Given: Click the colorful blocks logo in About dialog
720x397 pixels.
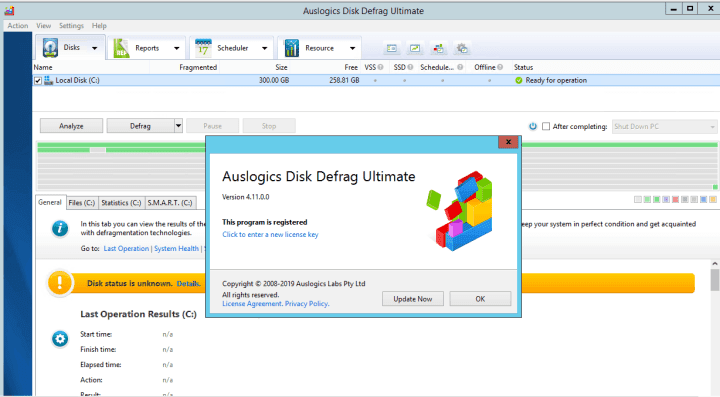Looking at the screenshot, I should [460, 211].
